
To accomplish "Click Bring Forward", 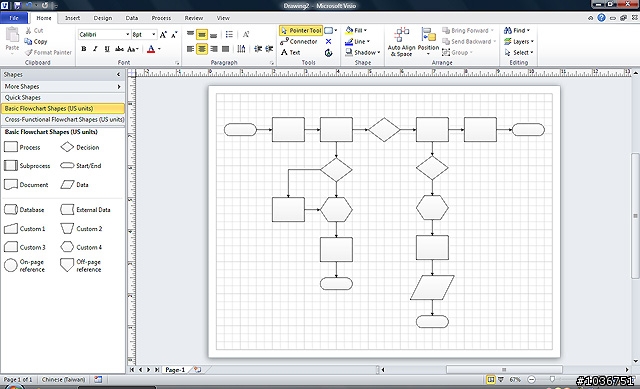I will 468,31.
